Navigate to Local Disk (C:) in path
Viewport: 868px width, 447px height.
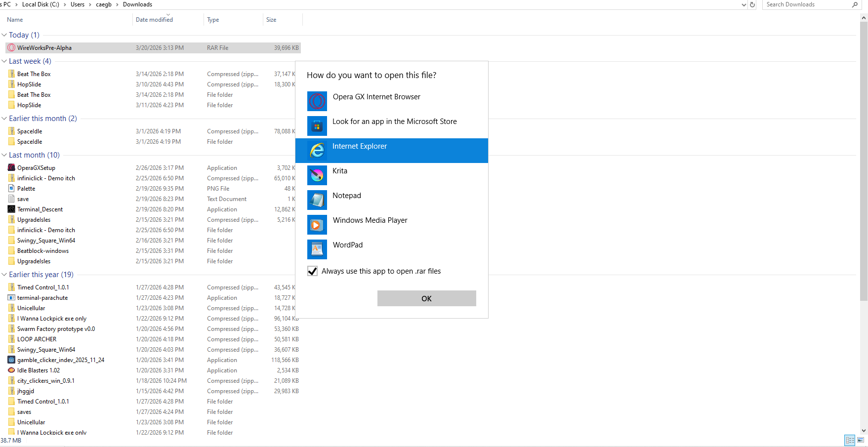click(41, 4)
